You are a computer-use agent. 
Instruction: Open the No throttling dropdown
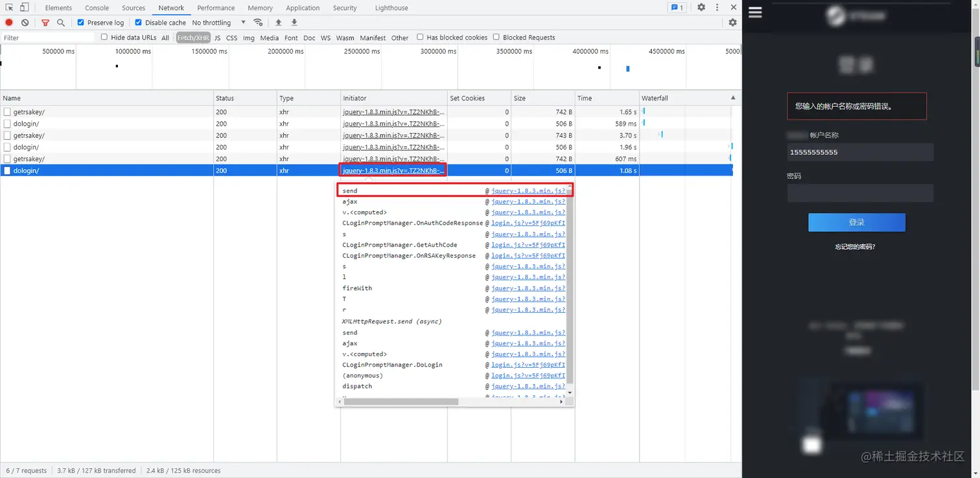click(x=219, y=23)
